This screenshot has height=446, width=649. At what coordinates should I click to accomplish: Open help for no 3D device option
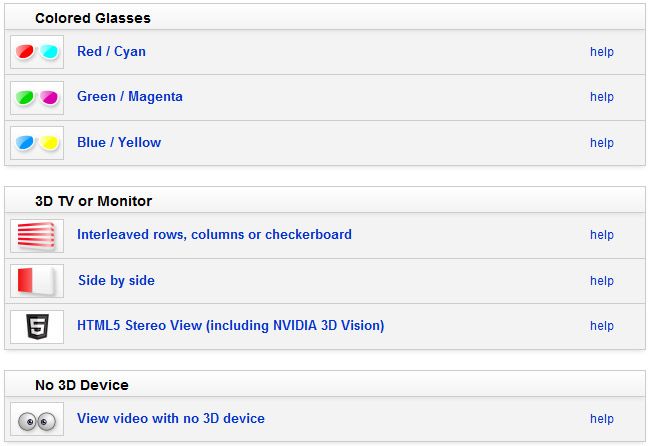[x=601, y=419]
